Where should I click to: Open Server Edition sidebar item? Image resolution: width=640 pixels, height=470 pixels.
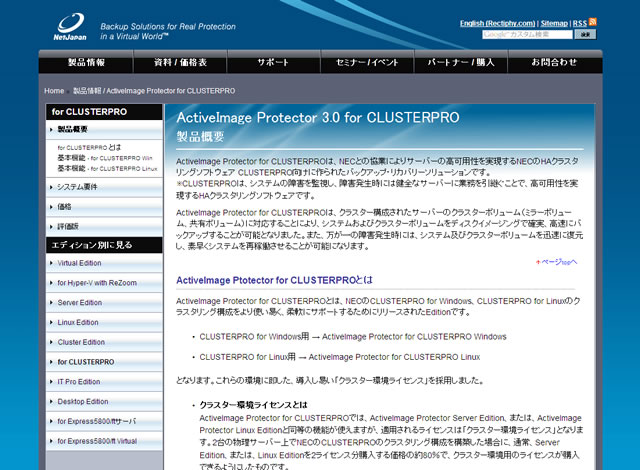104,303
